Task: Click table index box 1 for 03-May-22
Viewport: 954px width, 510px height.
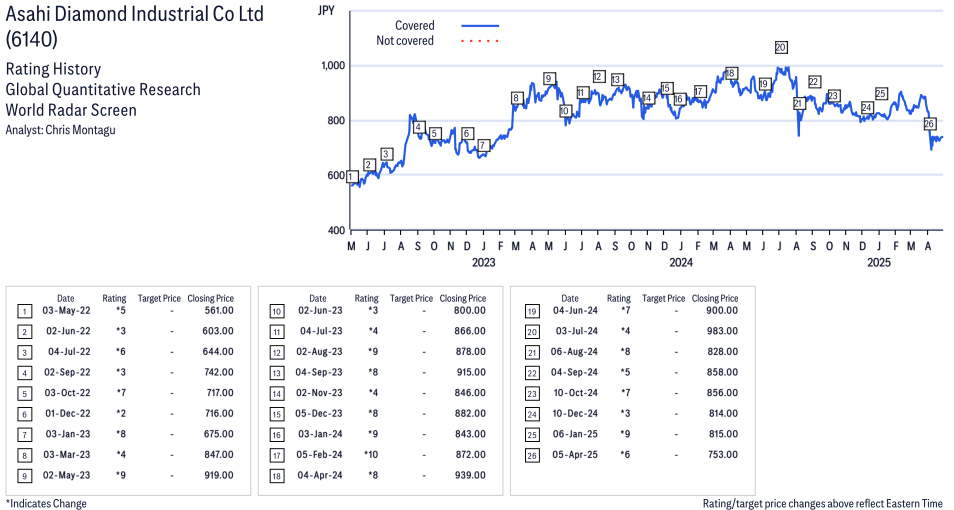Action: click(24, 312)
